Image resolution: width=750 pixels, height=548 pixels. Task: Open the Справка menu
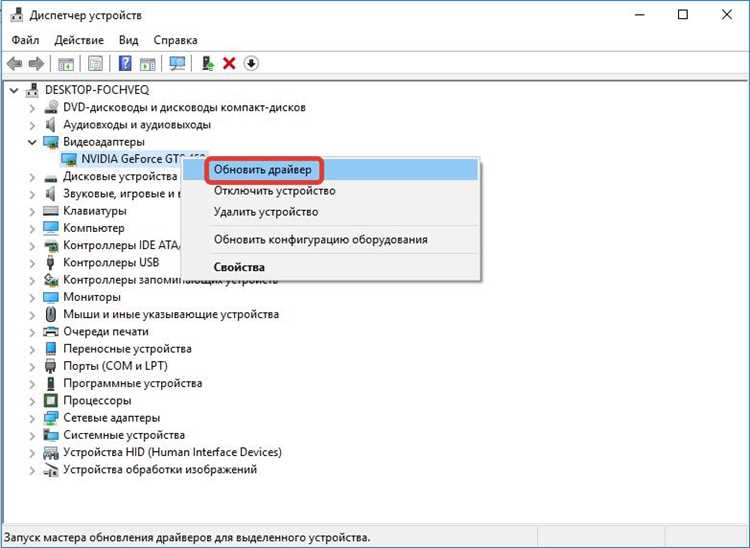pyautogui.click(x=176, y=40)
